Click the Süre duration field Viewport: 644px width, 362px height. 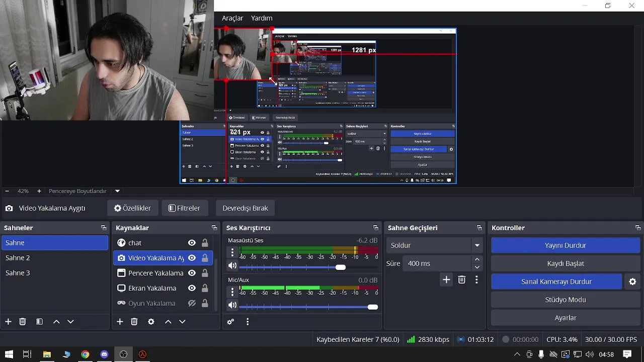tap(436, 263)
